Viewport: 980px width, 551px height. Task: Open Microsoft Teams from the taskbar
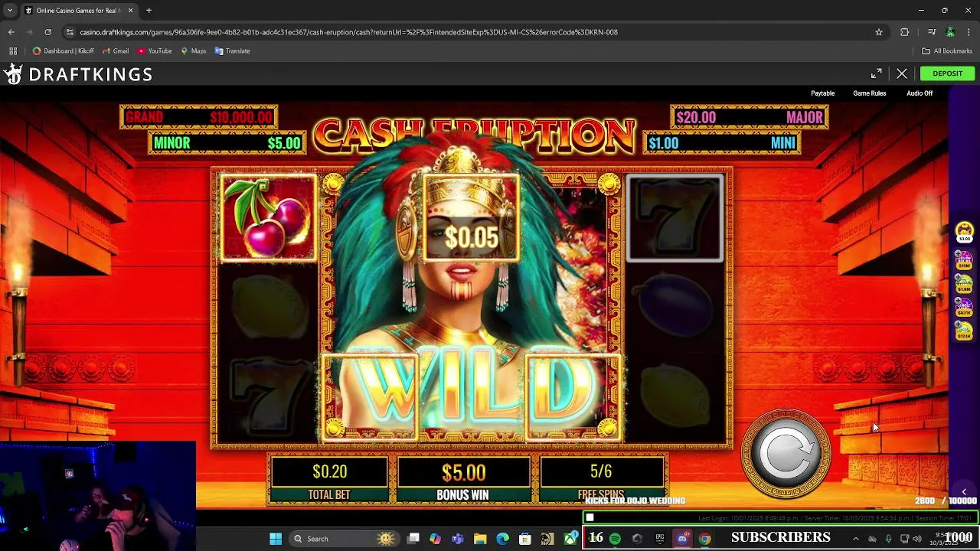point(458,539)
